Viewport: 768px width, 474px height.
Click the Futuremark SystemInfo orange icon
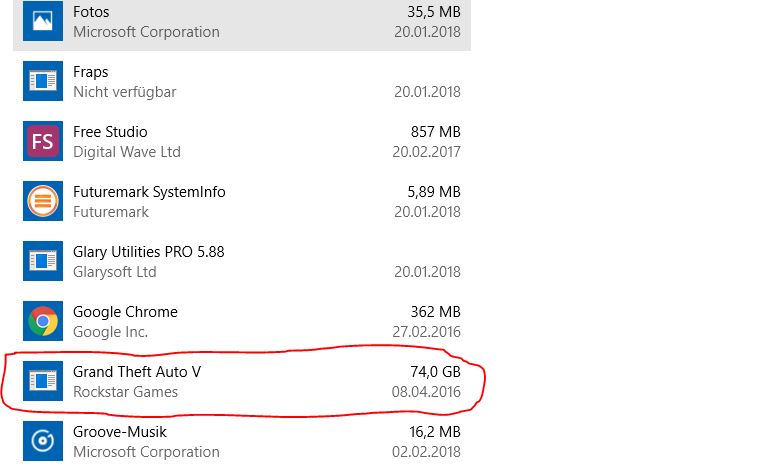click(43, 201)
